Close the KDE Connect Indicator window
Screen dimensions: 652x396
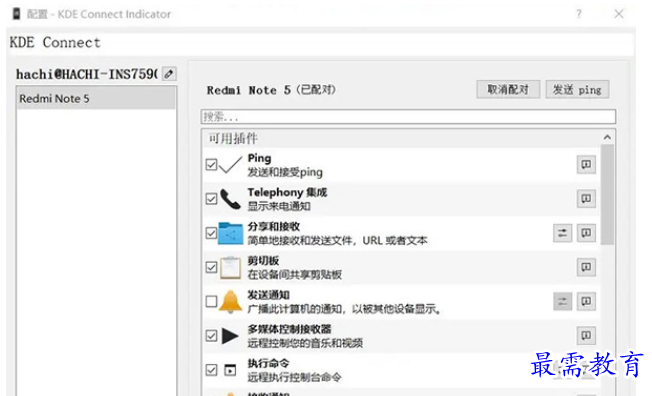coord(619,14)
